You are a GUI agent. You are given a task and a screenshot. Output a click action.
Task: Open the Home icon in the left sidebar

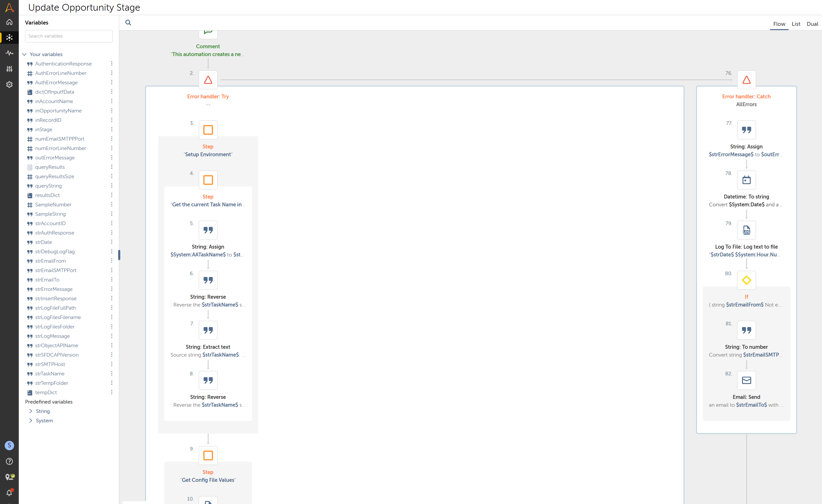coord(9,22)
